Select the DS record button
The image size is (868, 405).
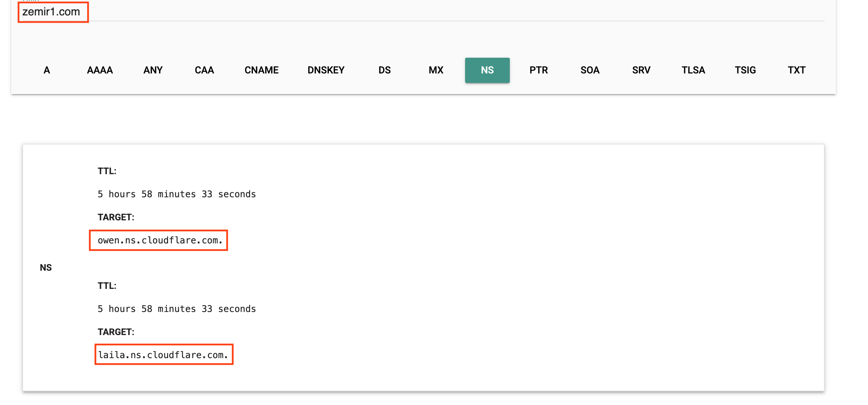(384, 70)
